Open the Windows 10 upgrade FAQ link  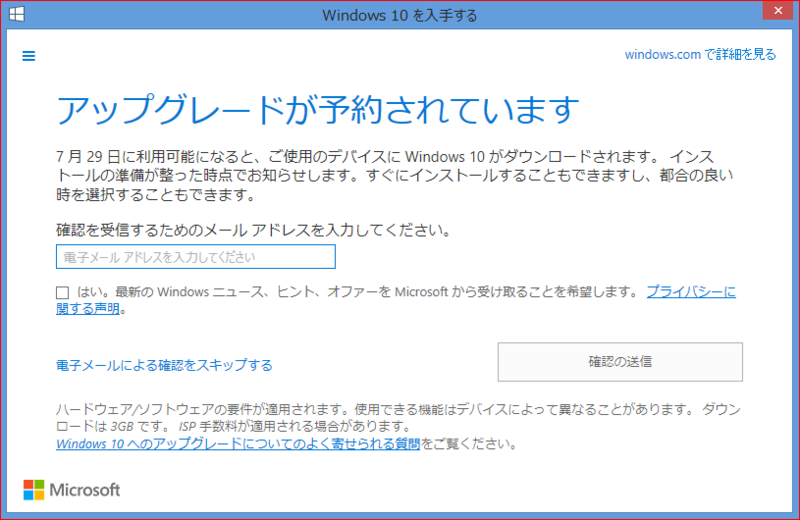(x=238, y=444)
